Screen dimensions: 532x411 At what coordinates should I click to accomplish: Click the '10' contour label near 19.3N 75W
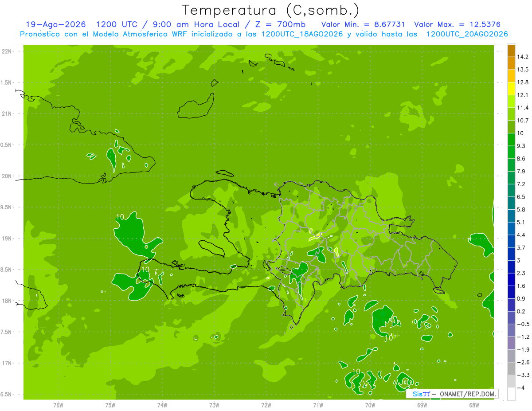click(x=120, y=217)
